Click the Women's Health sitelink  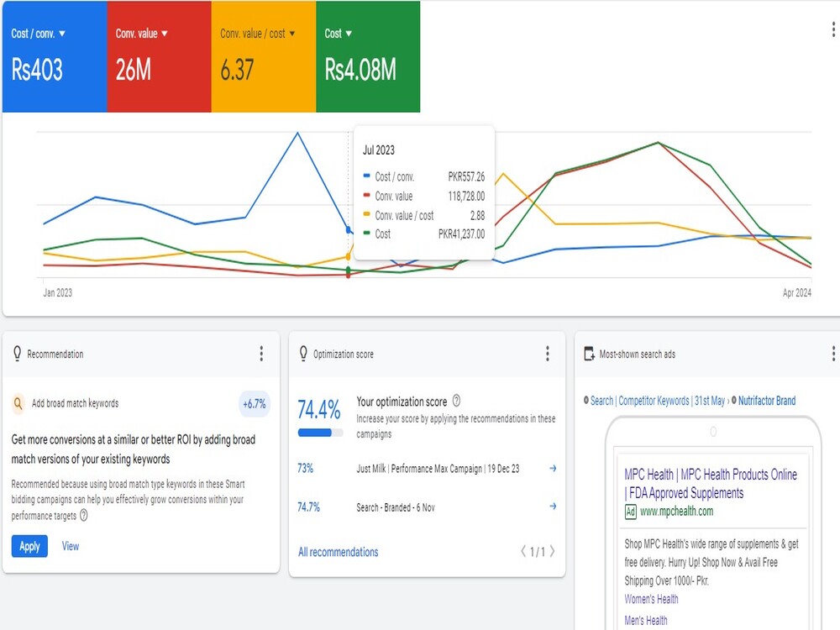tap(651, 599)
